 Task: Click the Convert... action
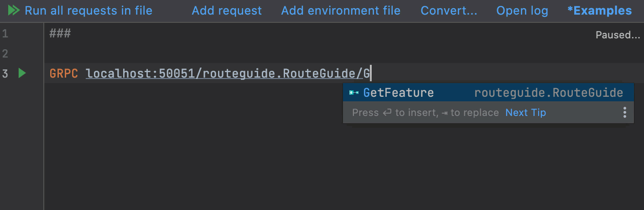[x=449, y=10]
